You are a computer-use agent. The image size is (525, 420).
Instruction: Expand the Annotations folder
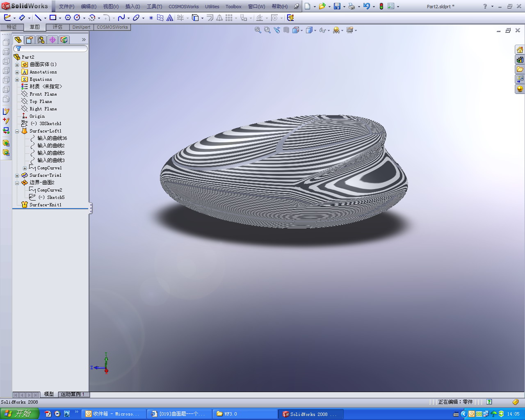tap(17, 72)
